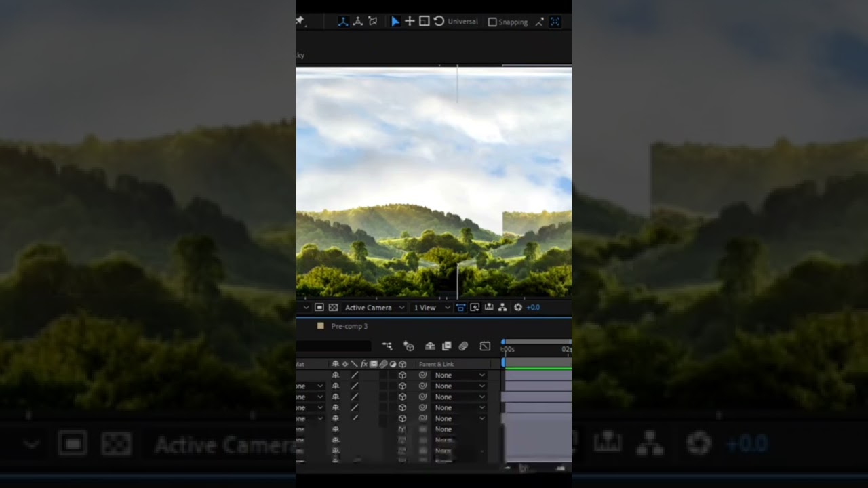This screenshot has height=488, width=868.
Task: Click the fx Effects column header icon
Action: [x=364, y=365]
